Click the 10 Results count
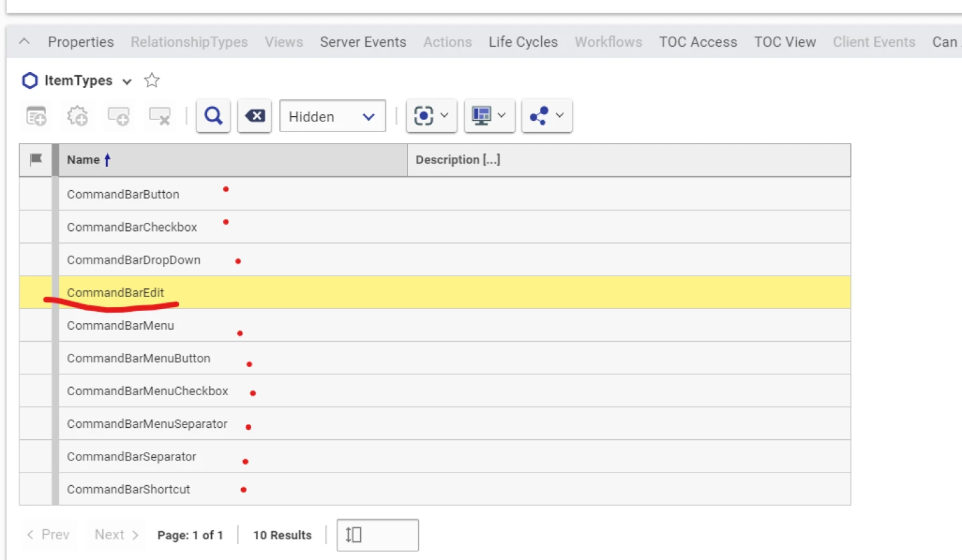Image resolution: width=962 pixels, height=560 pixels. (x=283, y=535)
